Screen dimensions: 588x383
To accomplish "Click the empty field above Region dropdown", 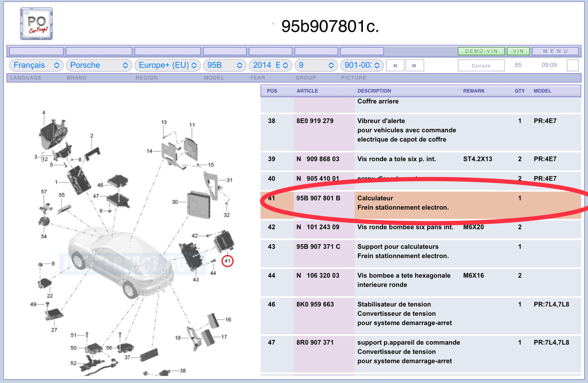I will tap(167, 51).
